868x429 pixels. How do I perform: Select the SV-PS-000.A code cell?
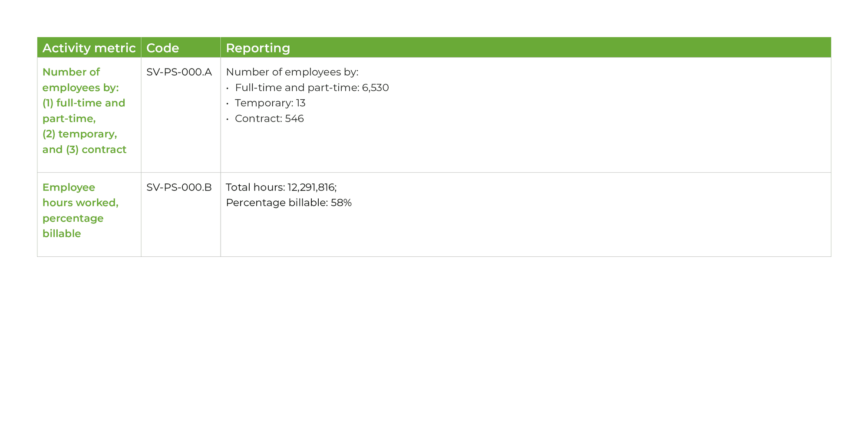coord(179,72)
